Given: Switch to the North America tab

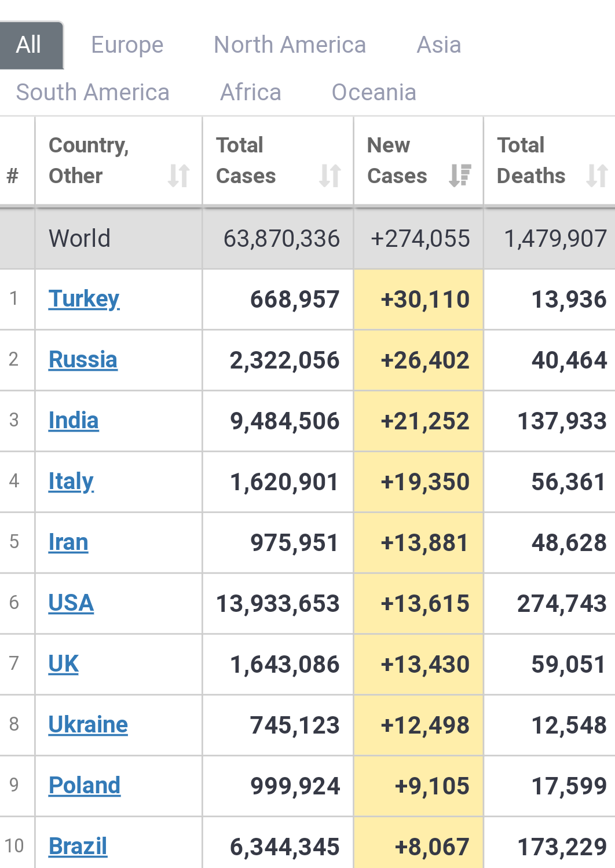Looking at the screenshot, I should click(x=290, y=45).
